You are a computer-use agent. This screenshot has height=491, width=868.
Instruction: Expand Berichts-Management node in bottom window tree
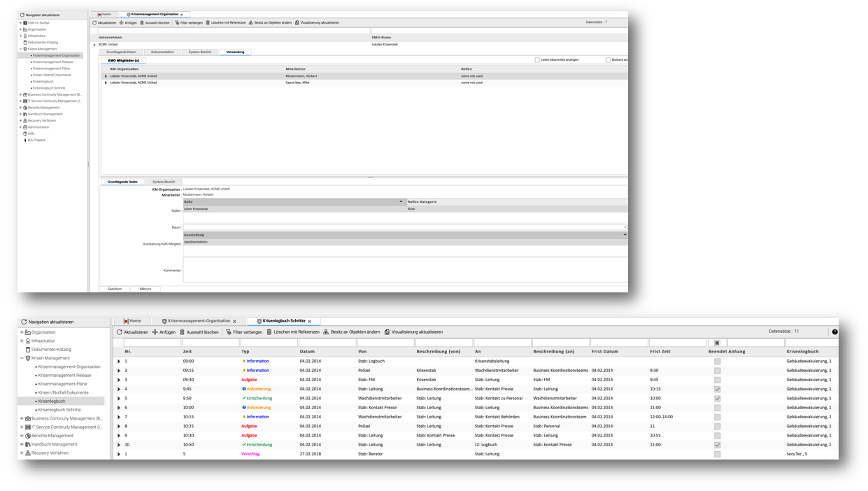point(22,436)
